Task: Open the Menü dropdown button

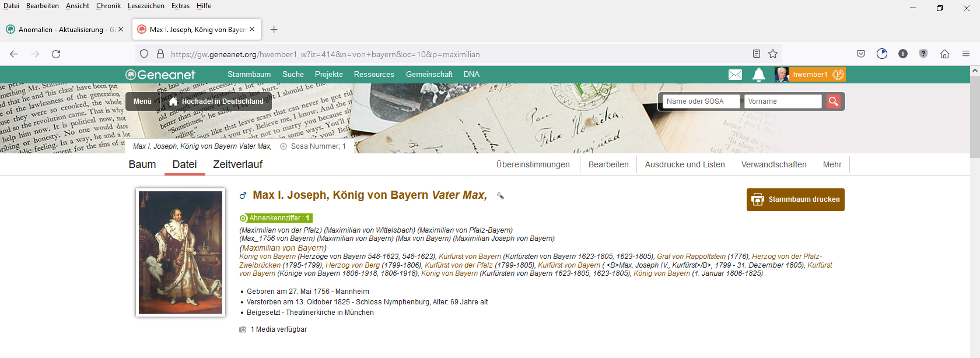Action: click(x=142, y=101)
